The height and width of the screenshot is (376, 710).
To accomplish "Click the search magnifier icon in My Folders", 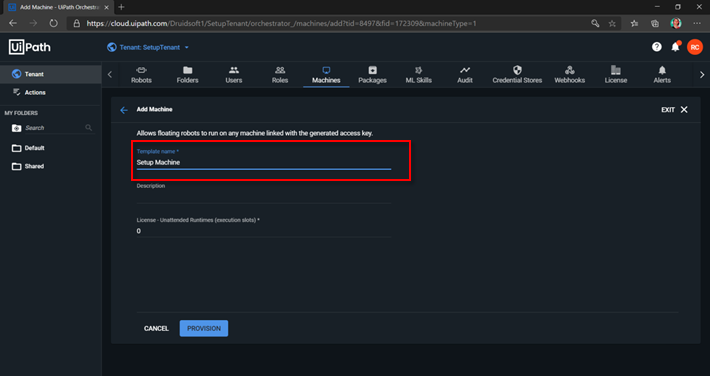I will 89,128.
